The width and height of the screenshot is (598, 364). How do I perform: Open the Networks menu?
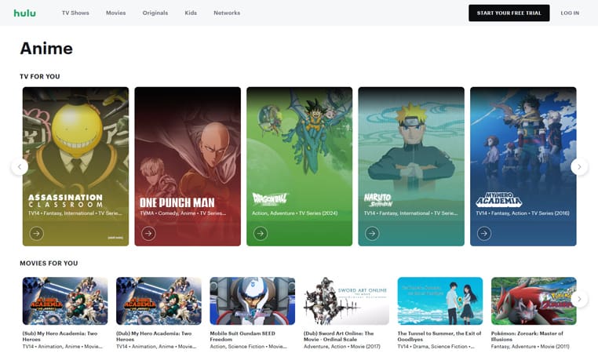tap(227, 13)
